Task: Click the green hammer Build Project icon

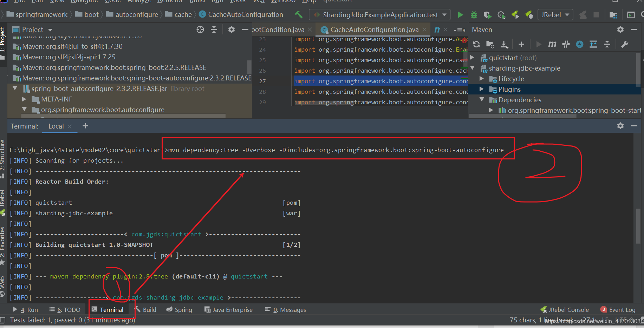Action: 299,15
